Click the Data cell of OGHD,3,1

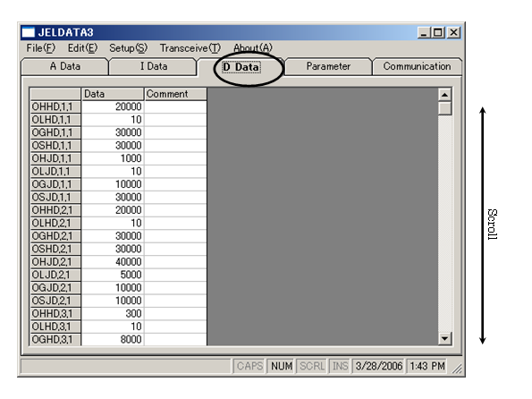pyautogui.click(x=113, y=339)
